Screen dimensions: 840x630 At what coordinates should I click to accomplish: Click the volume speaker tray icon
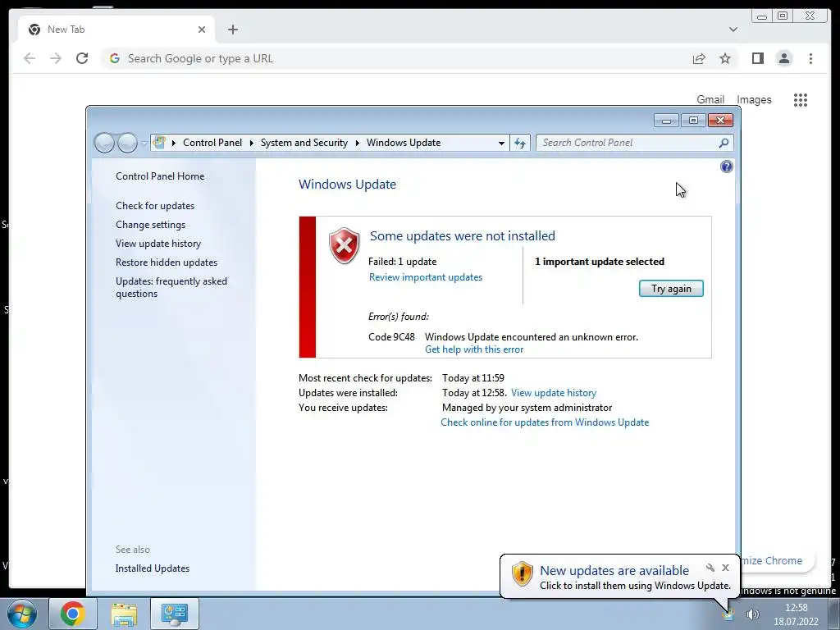(753, 614)
